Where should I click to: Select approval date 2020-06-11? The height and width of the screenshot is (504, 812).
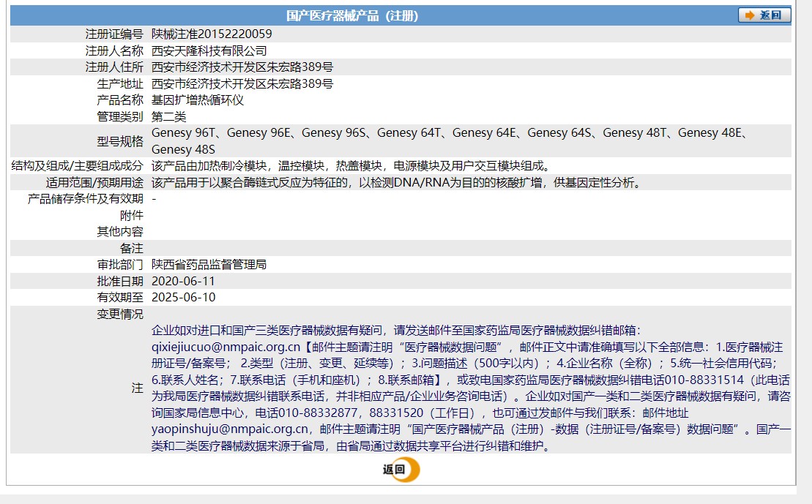pos(183,282)
